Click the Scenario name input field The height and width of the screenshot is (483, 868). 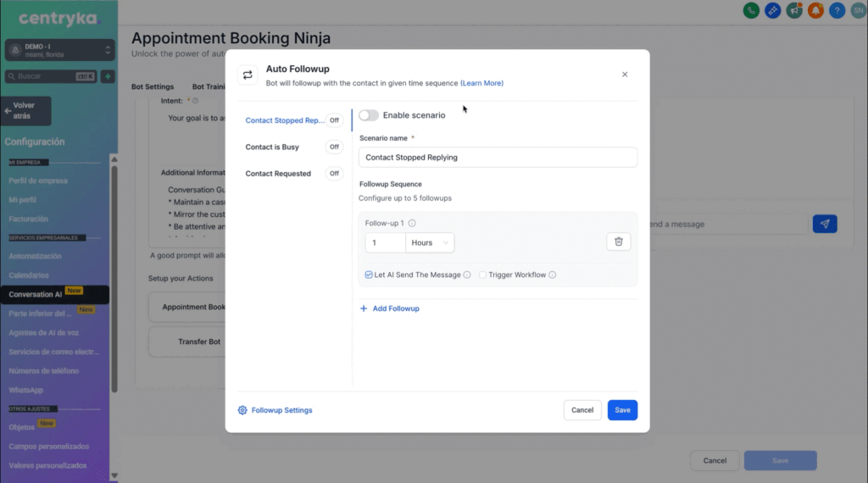coord(498,157)
